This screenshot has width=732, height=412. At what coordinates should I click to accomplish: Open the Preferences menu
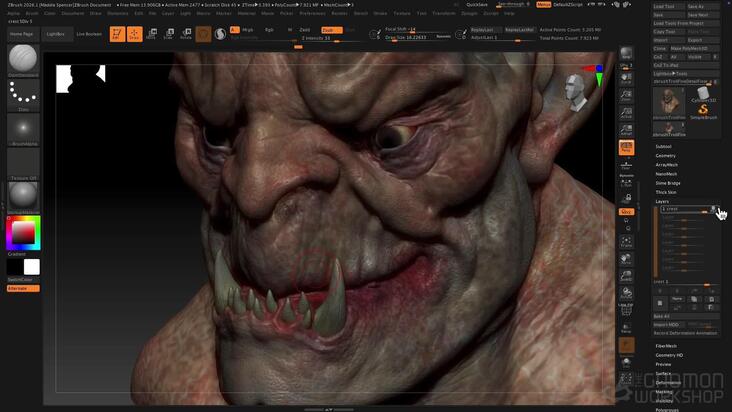312,14
